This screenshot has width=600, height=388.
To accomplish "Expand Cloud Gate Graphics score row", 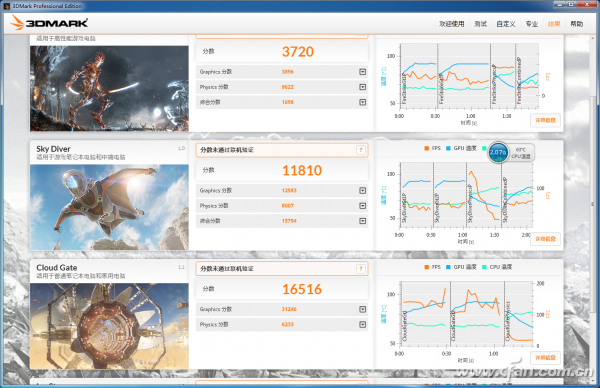I will pyautogui.click(x=362, y=309).
